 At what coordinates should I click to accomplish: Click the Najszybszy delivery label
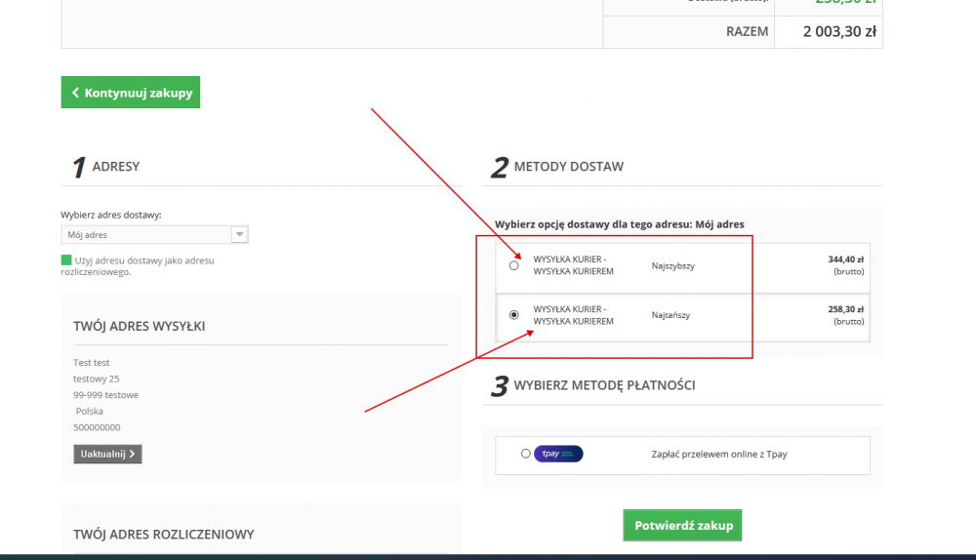coord(672,265)
